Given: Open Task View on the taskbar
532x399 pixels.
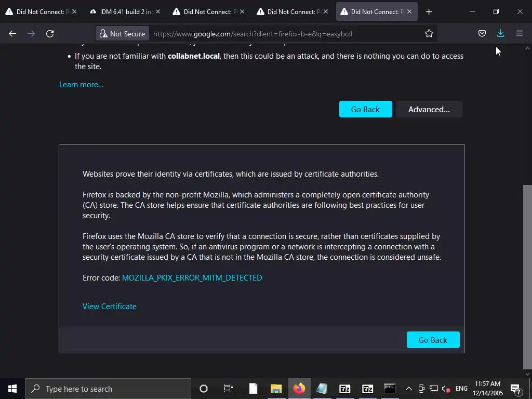Looking at the screenshot, I should (x=229, y=389).
